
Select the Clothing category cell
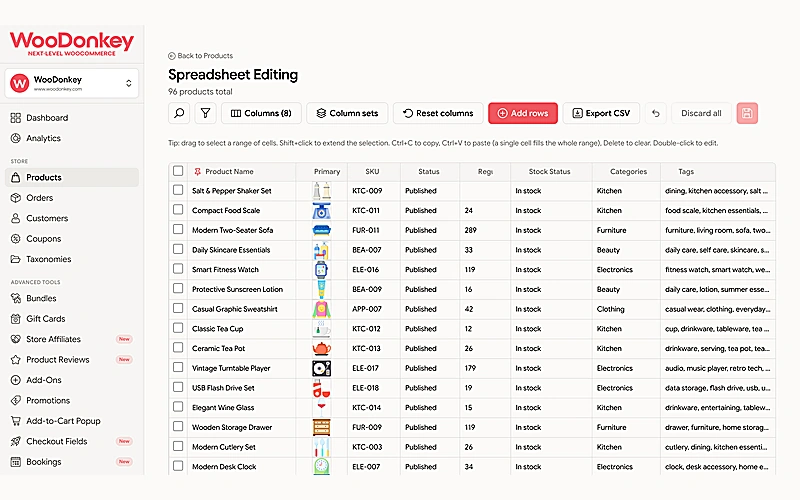point(627,309)
